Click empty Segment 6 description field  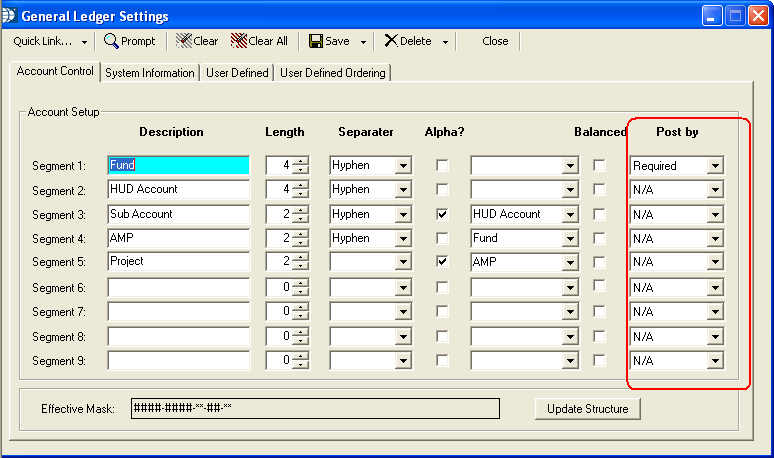click(179, 287)
